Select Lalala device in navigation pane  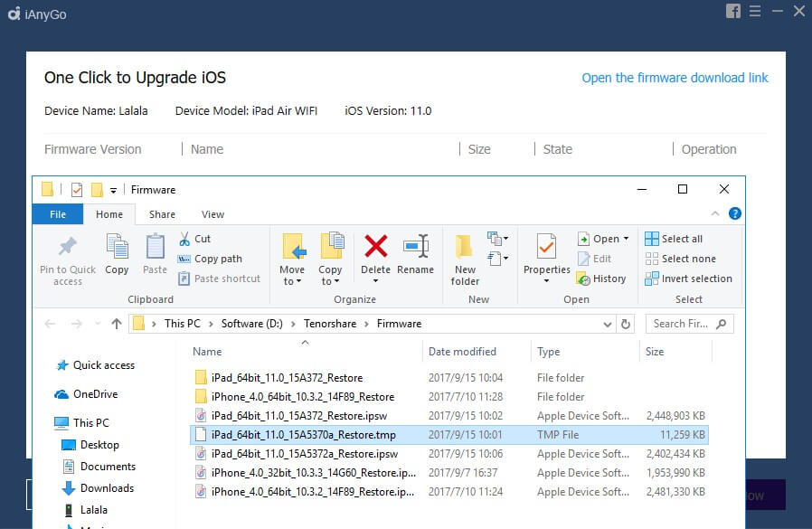(85, 510)
